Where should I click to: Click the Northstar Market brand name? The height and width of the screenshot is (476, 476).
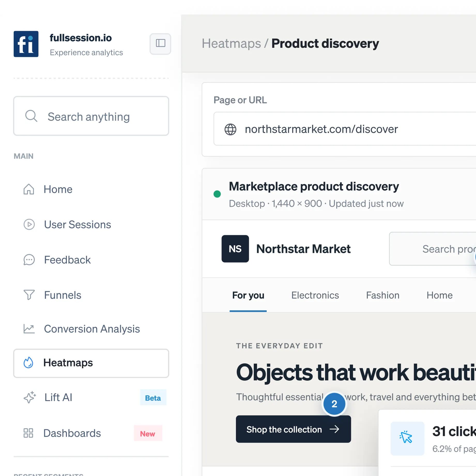click(303, 249)
